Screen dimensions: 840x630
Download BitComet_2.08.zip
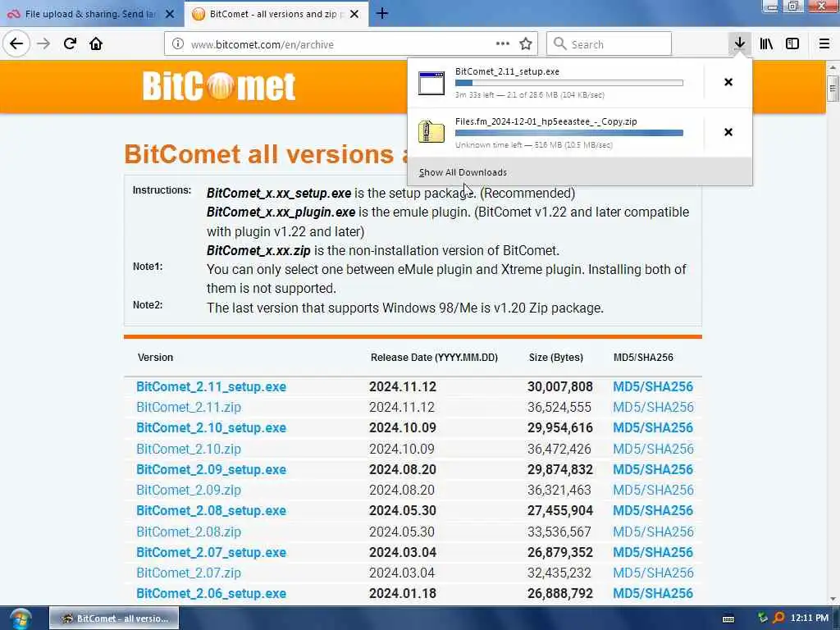(x=189, y=532)
